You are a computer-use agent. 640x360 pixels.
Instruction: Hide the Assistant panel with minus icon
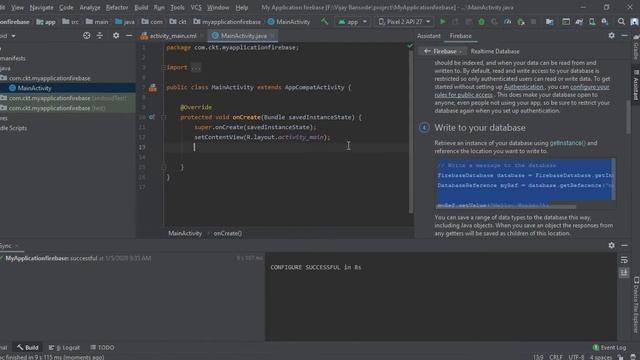point(624,36)
